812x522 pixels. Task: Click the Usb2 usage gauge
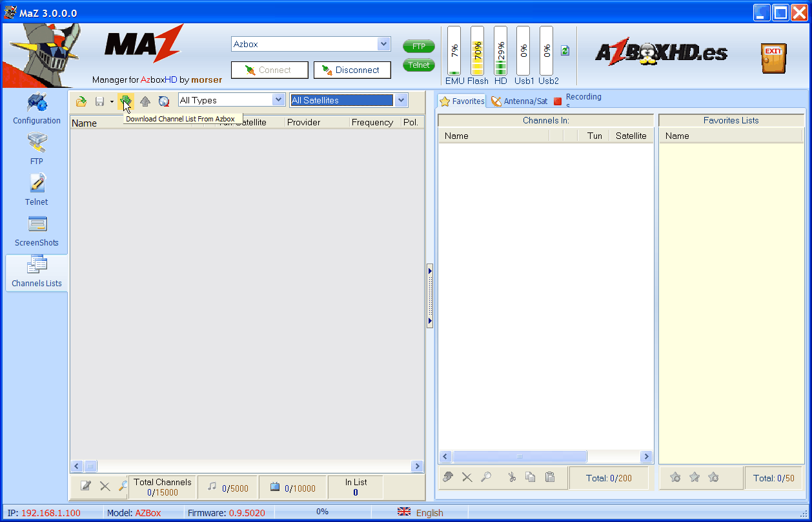[547, 51]
